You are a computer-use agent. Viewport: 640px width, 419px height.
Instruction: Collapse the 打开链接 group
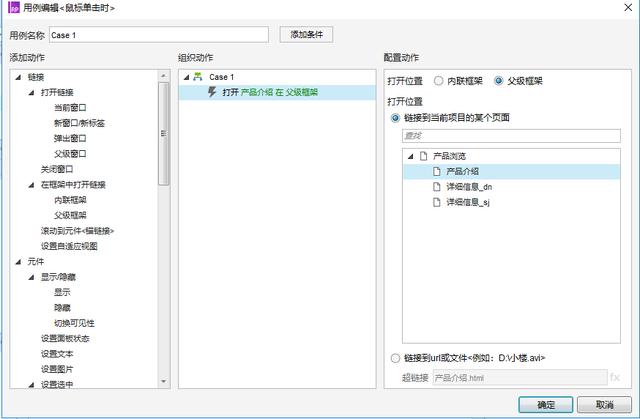pos(31,93)
